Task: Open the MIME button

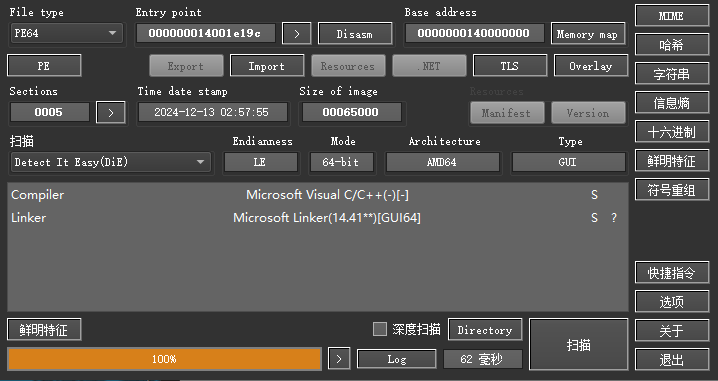Action: (672, 16)
